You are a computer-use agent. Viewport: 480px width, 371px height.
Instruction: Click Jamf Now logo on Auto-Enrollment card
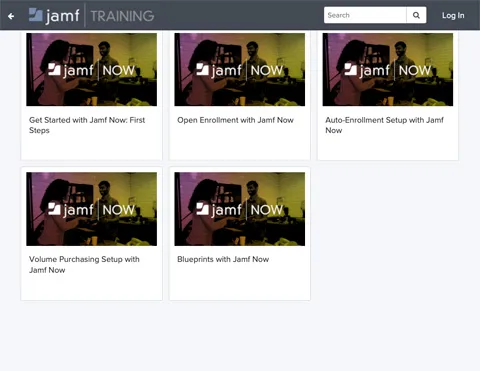pos(388,70)
